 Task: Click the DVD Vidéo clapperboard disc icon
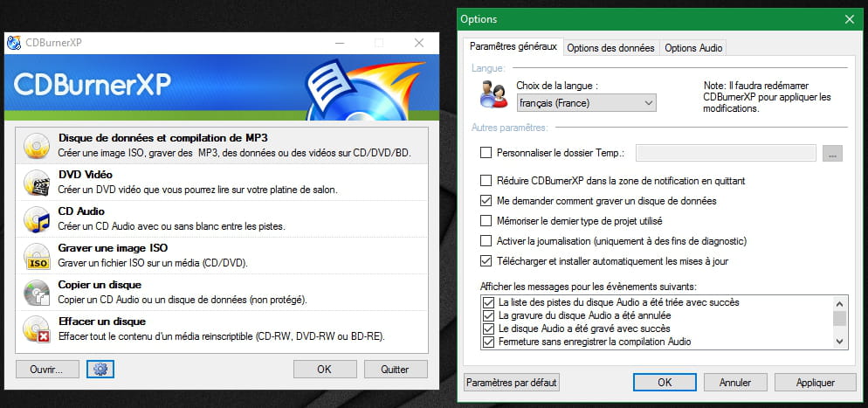[37, 183]
